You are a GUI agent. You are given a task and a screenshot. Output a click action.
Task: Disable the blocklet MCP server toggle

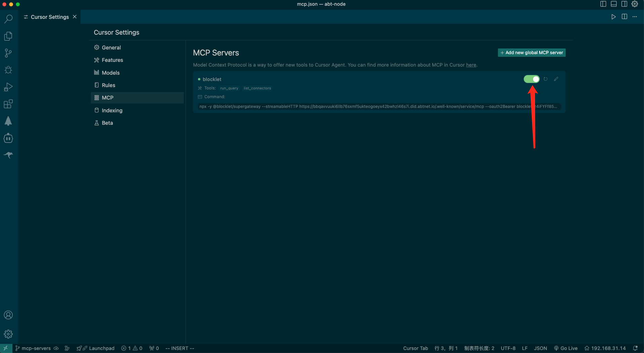[x=531, y=79]
